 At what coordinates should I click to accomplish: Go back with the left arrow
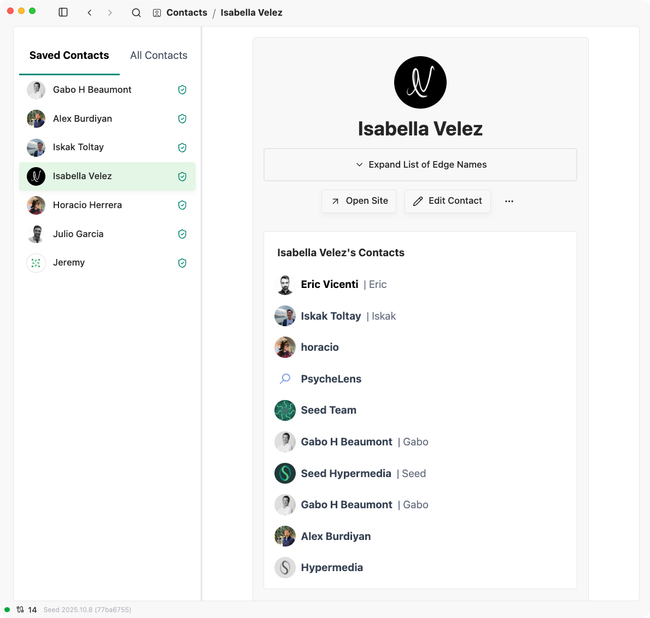pyautogui.click(x=89, y=13)
